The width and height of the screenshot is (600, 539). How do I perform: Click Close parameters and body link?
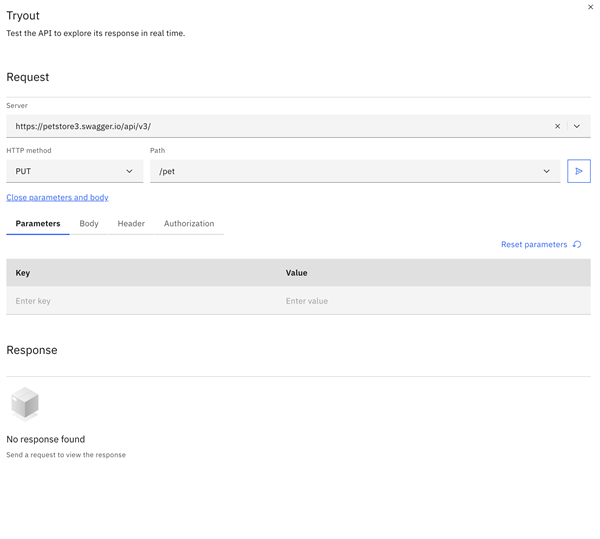point(57,197)
